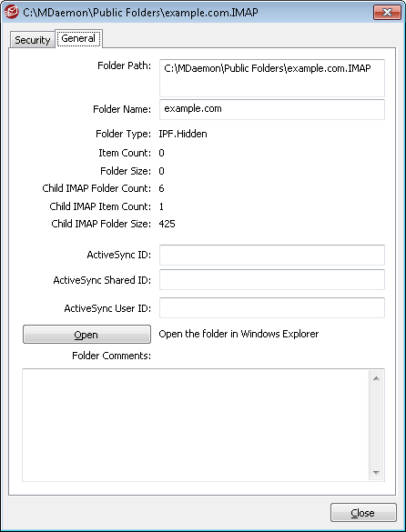Click the comments scrollbar down arrow
The width and height of the screenshot is (406, 532).
(x=376, y=472)
